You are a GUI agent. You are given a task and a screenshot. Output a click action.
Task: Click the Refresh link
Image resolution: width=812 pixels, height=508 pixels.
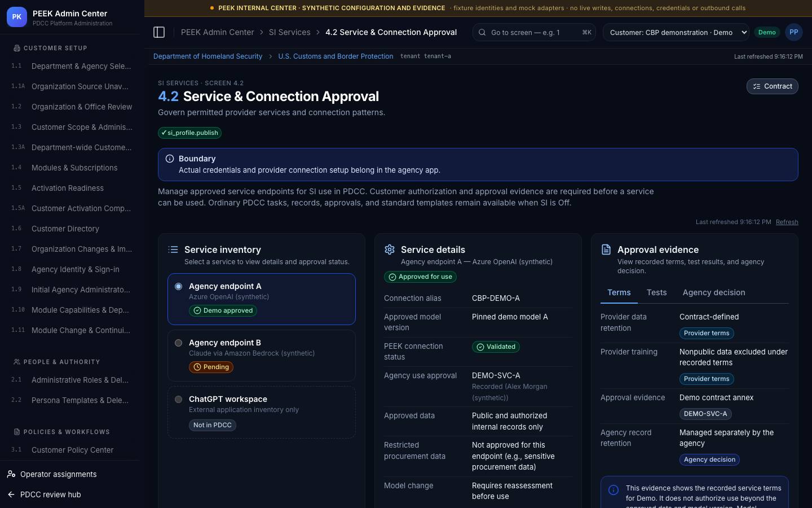[787, 222]
